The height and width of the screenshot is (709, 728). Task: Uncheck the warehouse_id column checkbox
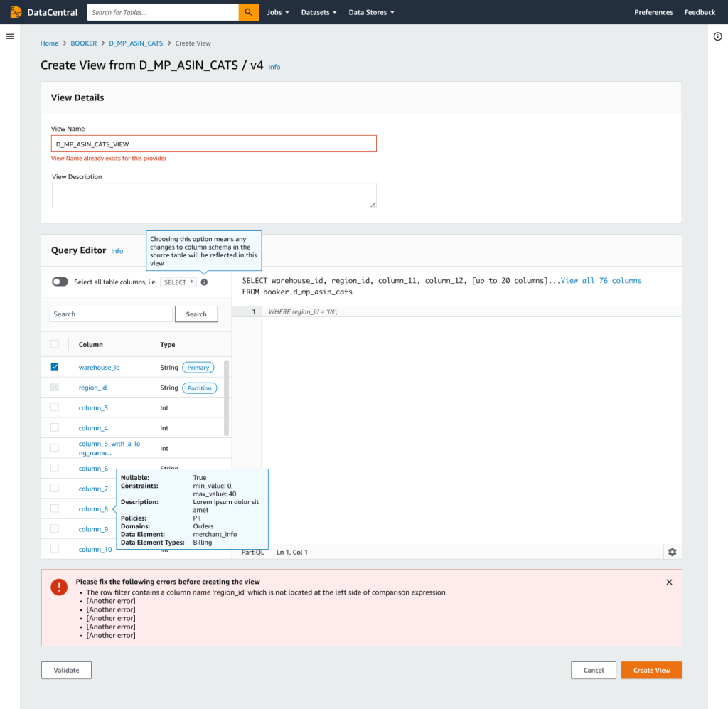[x=55, y=367]
